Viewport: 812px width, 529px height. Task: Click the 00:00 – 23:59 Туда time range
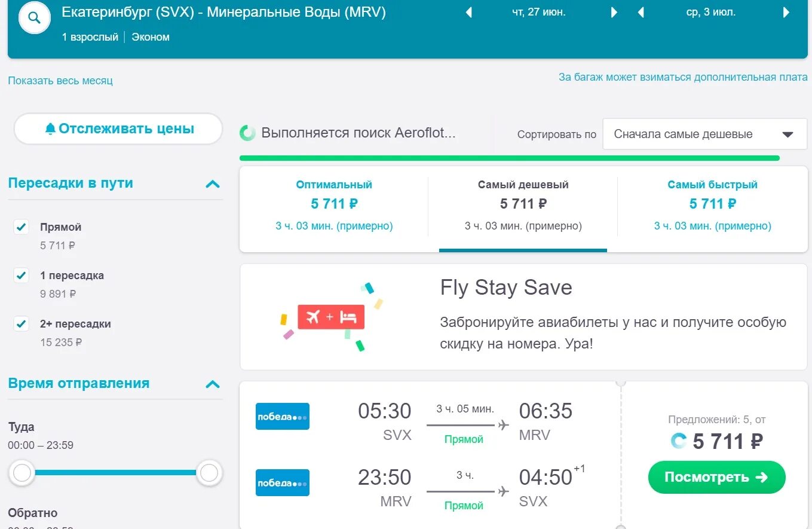click(x=41, y=445)
